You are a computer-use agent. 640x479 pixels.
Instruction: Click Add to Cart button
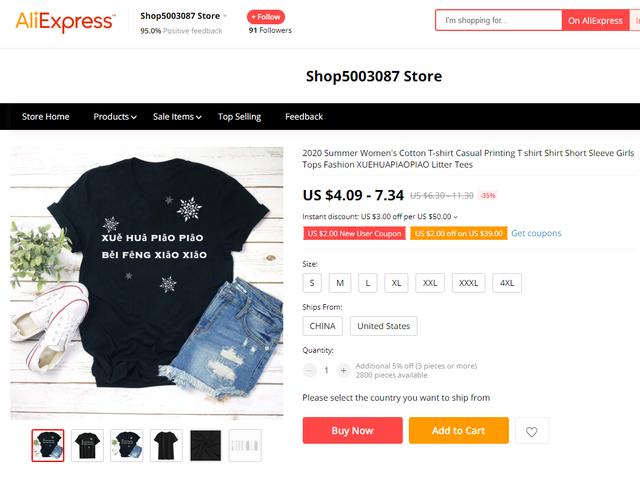click(x=459, y=430)
